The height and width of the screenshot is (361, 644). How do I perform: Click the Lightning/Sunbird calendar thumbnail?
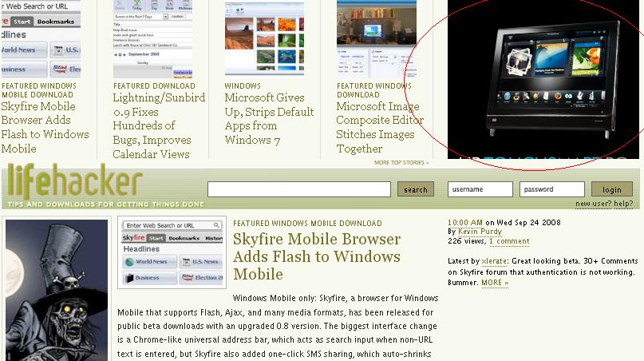tap(152, 39)
